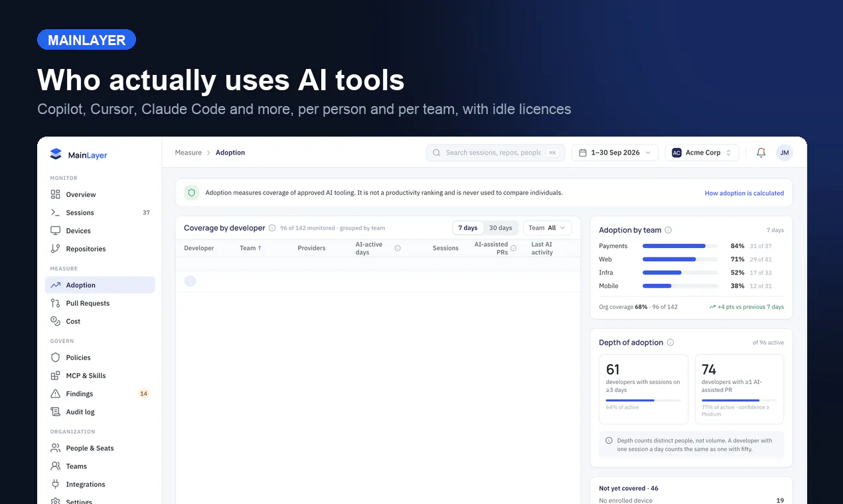Click the Overview dashboard icon

click(56, 194)
